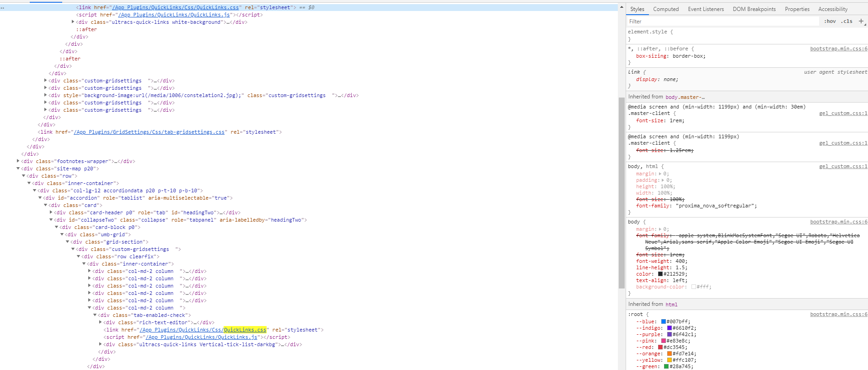Edit the display: none value
The width and height of the screenshot is (868, 370).
(670, 80)
